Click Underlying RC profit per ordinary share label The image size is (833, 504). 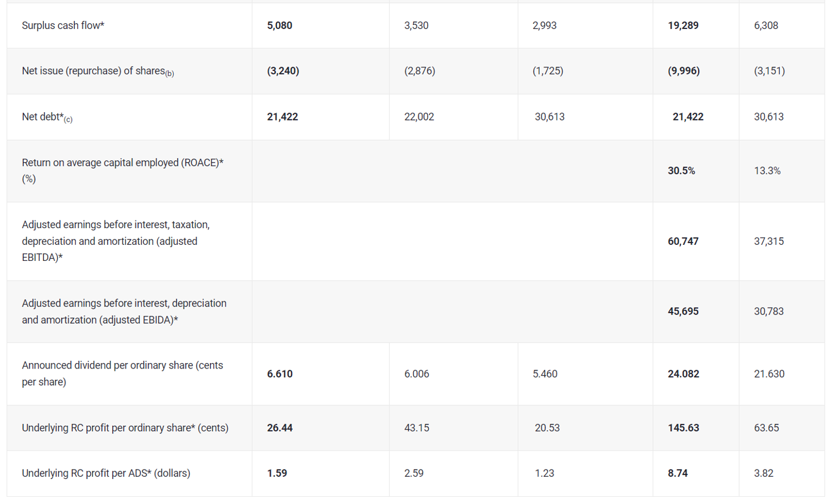[x=125, y=428]
